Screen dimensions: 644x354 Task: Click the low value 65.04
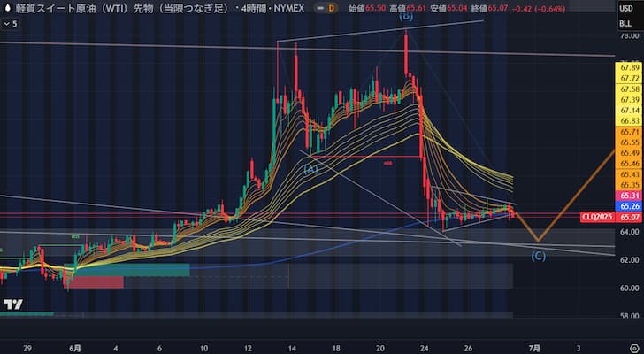pos(457,8)
